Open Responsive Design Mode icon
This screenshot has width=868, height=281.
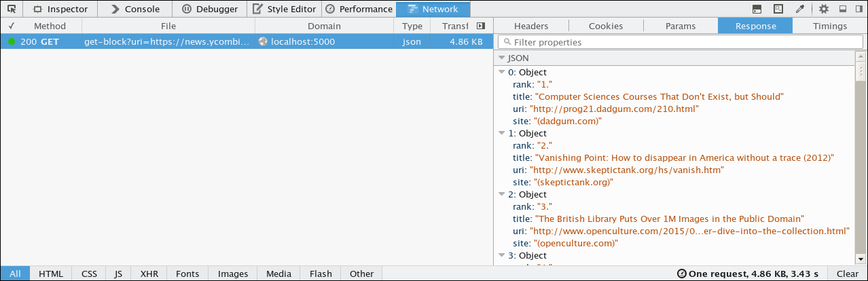[x=778, y=9]
